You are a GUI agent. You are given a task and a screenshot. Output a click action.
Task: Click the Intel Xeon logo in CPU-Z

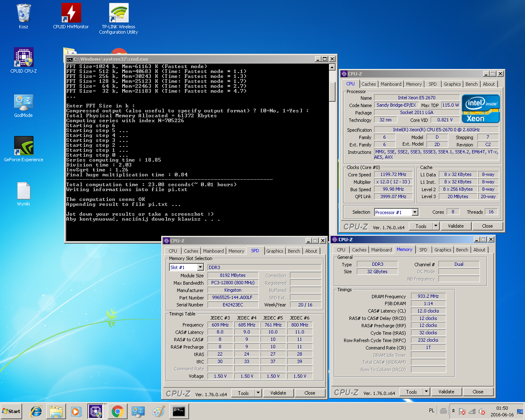point(481,109)
